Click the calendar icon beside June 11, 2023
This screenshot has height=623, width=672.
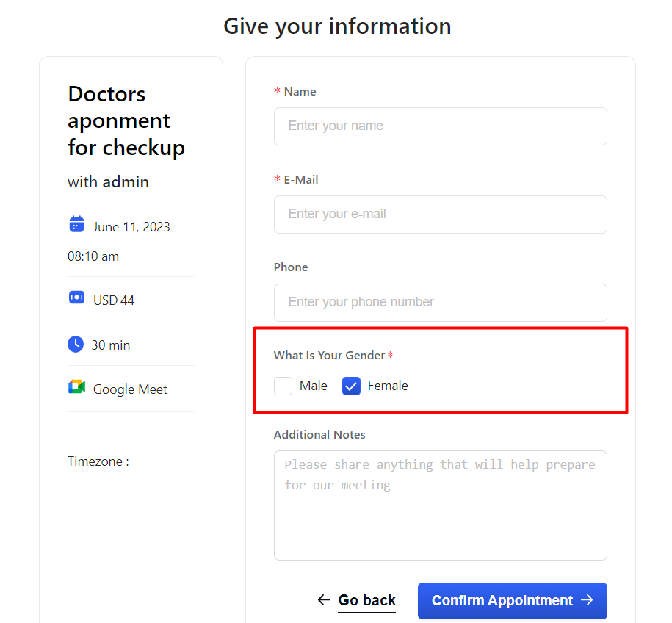[x=76, y=224]
